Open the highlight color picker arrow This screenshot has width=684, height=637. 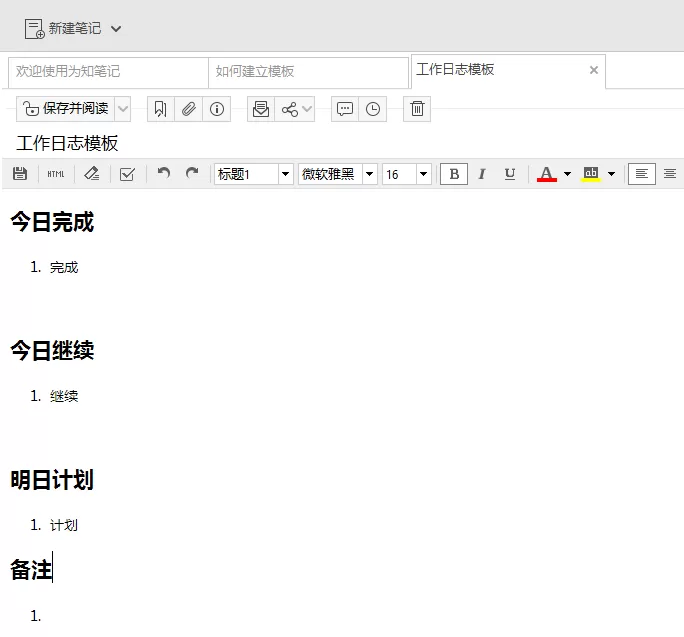pyautogui.click(x=612, y=174)
